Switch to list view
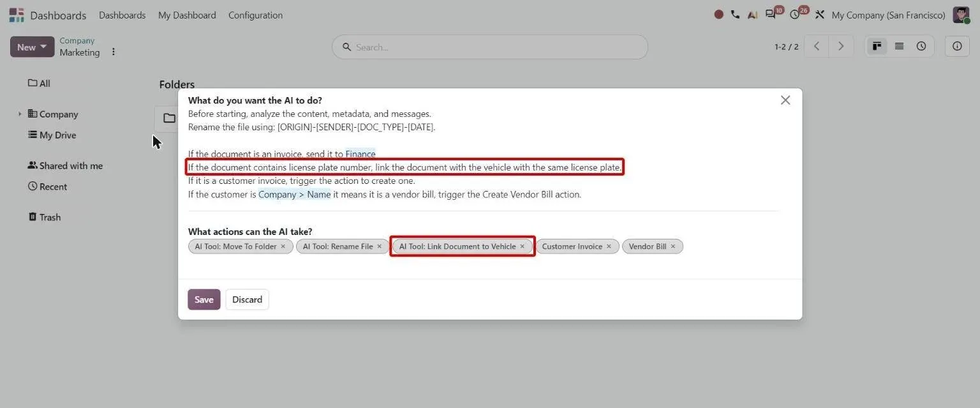Image resolution: width=980 pixels, height=408 pixels. point(899,47)
